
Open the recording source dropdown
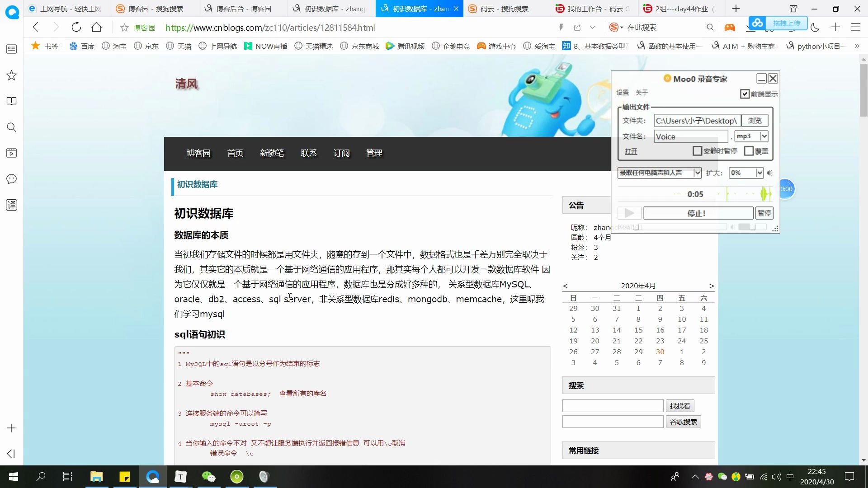coord(697,173)
